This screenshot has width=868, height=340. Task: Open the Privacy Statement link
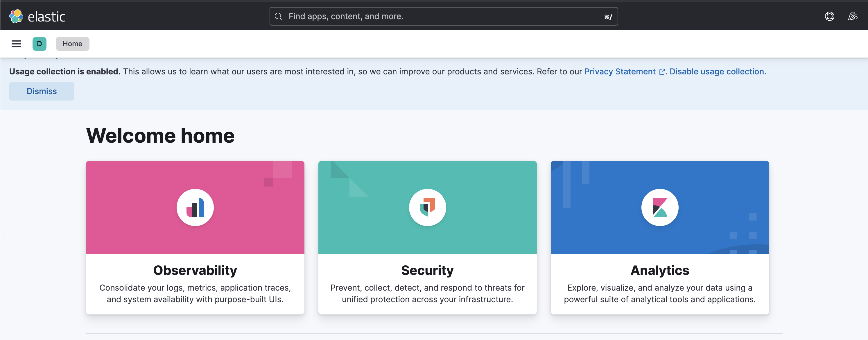pyautogui.click(x=620, y=71)
